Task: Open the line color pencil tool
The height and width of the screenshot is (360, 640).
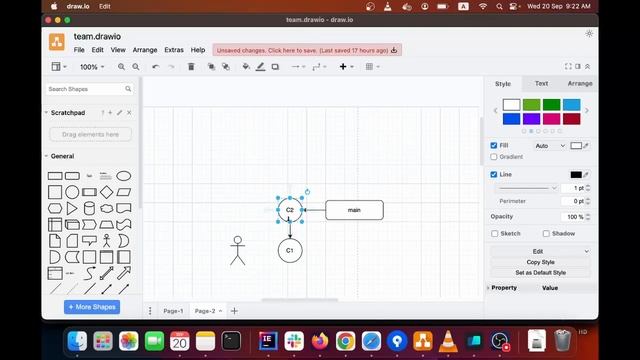Action: [x=260, y=67]
